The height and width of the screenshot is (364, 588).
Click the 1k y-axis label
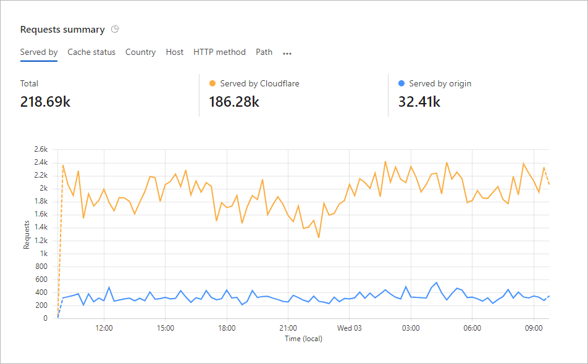(x=44, y=254)
